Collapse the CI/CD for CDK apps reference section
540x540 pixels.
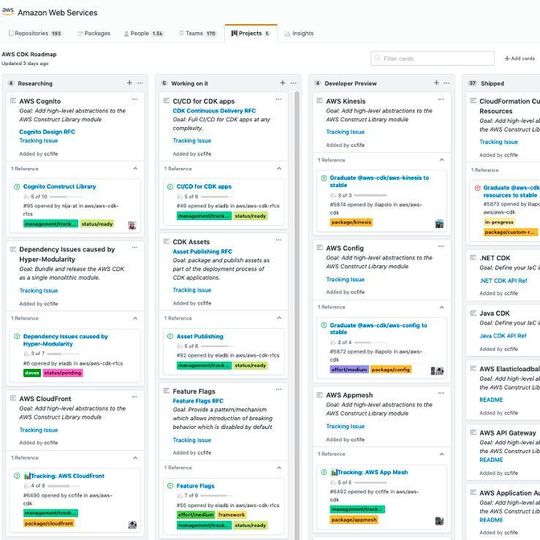279,168
